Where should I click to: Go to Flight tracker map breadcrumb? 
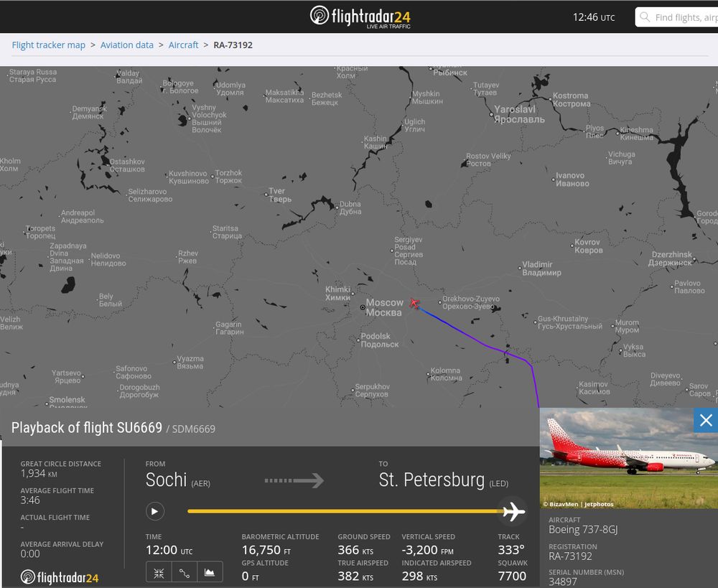pyautogui.click(x=49, y=45)
